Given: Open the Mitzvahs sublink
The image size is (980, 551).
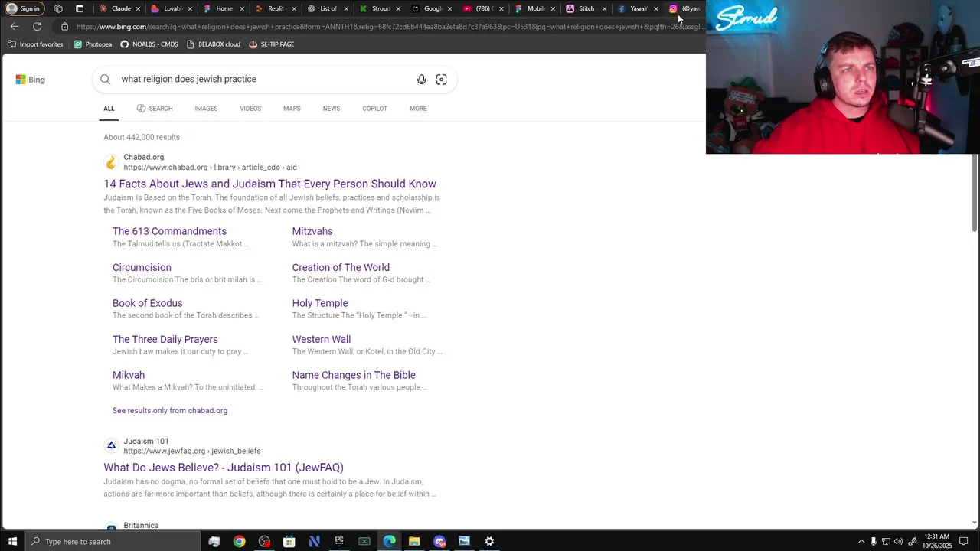Looking at the screenshot, I should point(312,231).
